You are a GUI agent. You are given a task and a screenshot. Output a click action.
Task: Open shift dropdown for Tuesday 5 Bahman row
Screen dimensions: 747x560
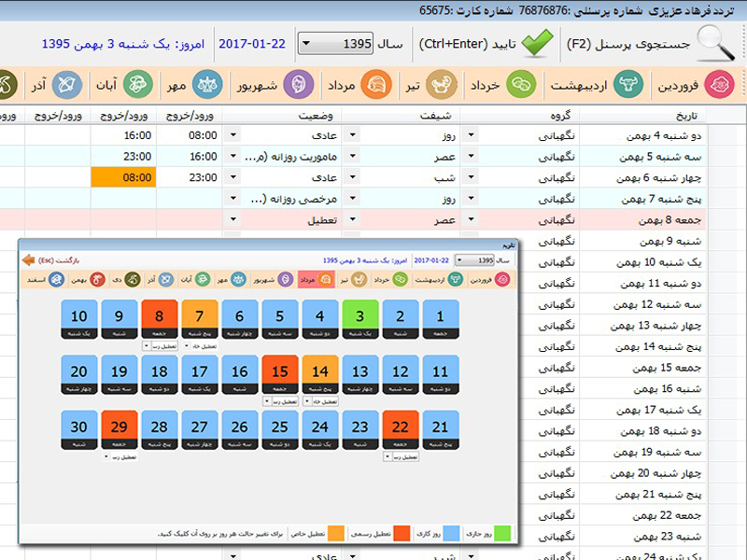[353, 156]
